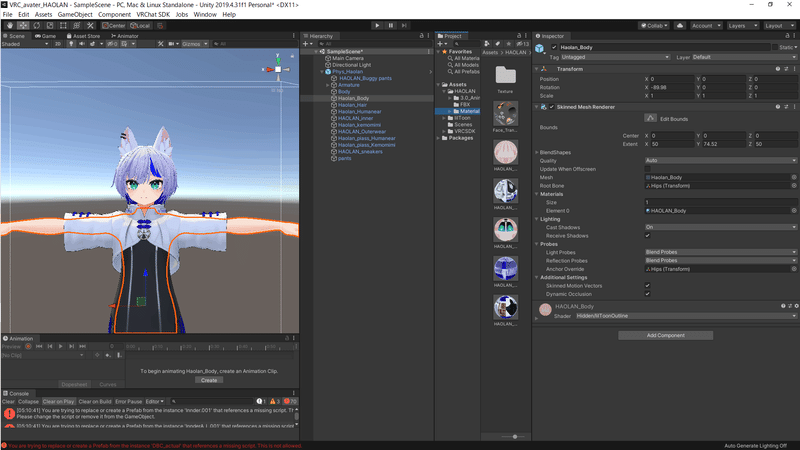Select the Face_Tran material thumbnail
Viewport: 800px width, 450px height.
505,116
